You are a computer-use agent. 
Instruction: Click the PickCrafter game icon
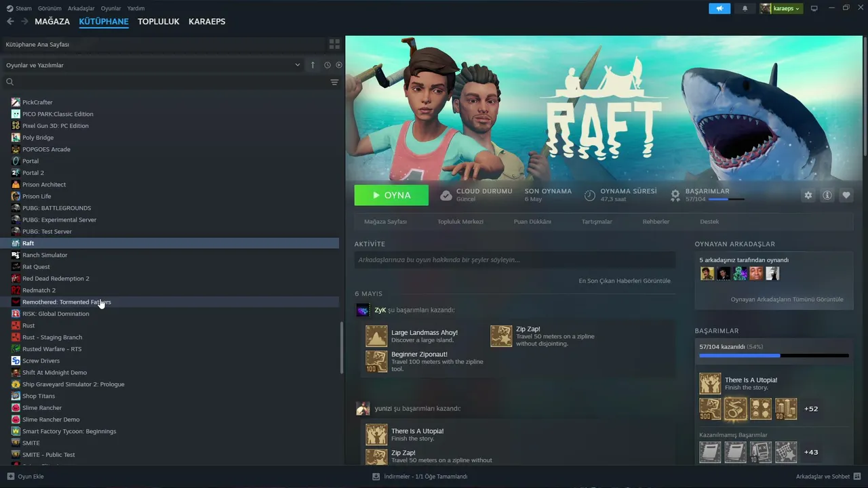pyautogui.click(x=16, y=102)
